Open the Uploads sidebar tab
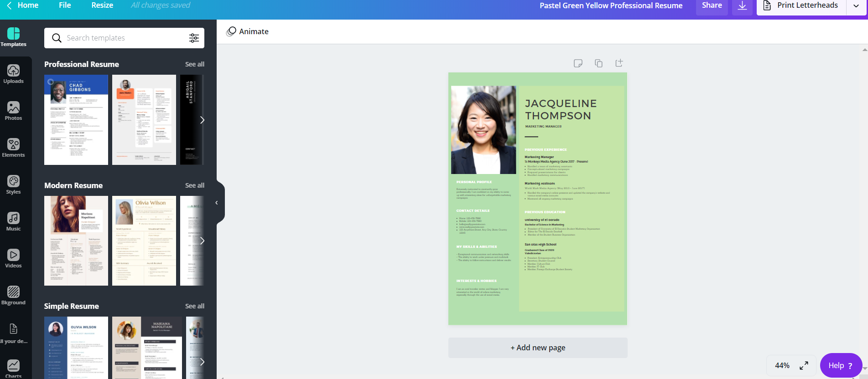 [14, 74]
